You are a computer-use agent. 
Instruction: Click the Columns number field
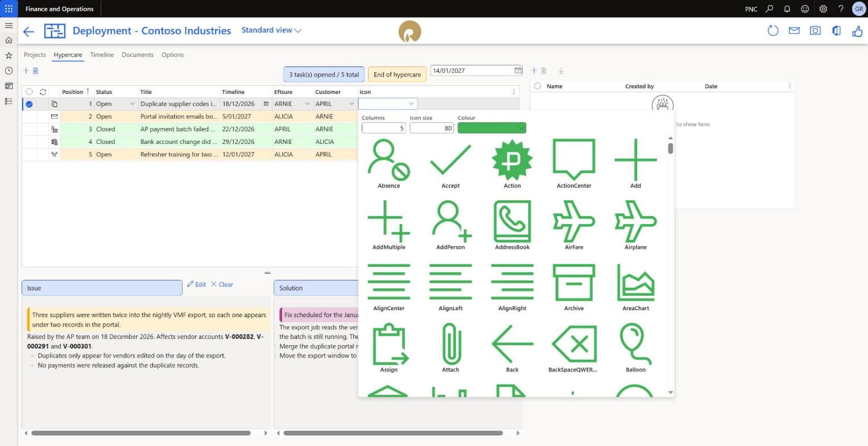pos(384,128)
